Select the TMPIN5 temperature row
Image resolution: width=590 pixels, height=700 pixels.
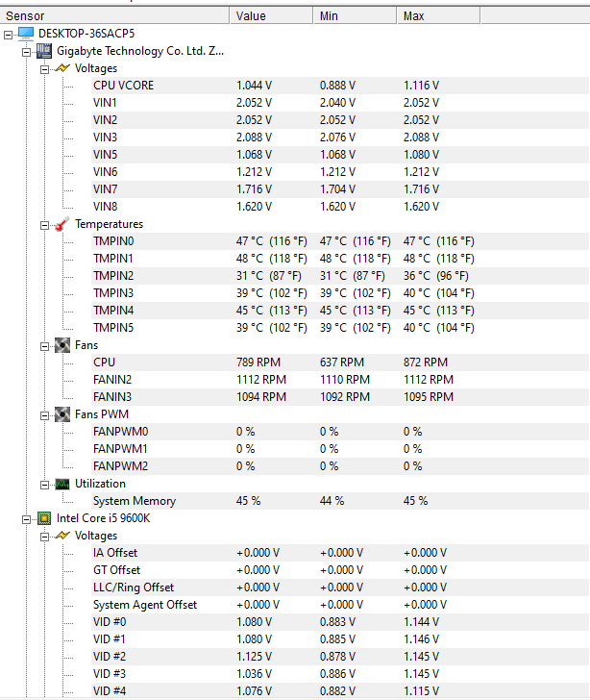click(340, 328)
